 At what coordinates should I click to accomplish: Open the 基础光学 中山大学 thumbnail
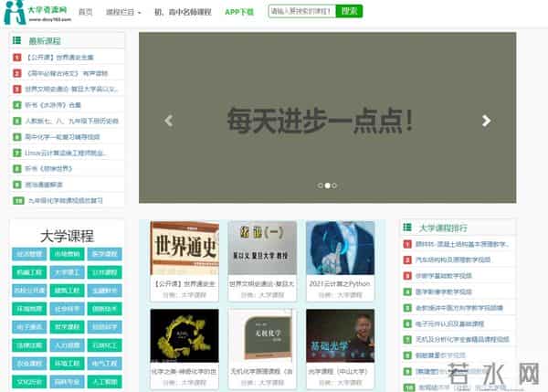point(340,335)
